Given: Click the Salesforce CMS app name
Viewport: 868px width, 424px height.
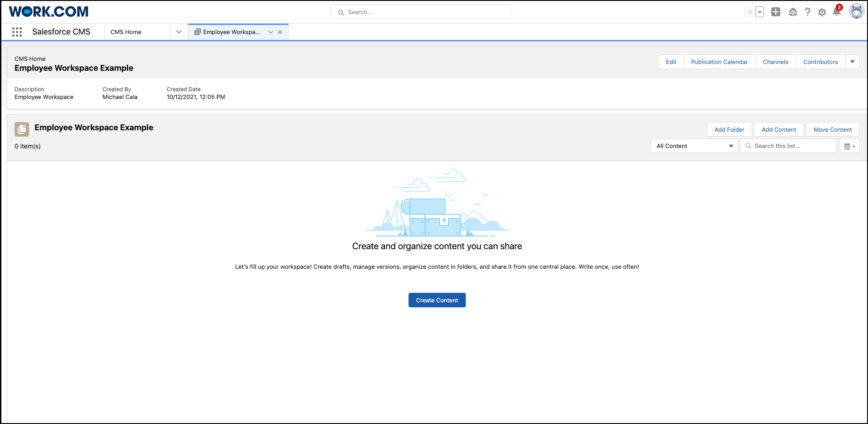Looking at the screenshot, I should tap(61, 32).
